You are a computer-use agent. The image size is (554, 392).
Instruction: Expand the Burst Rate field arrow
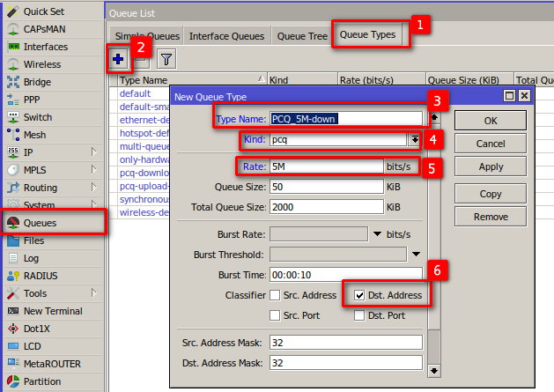click(x=377, y=233)
